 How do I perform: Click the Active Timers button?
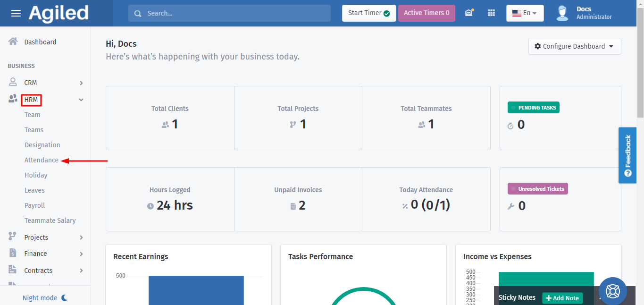427,13
